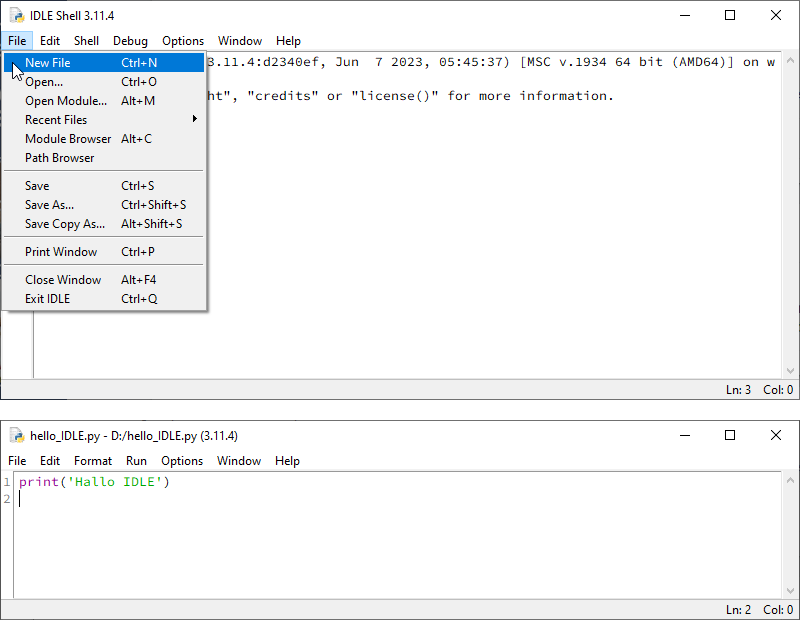Choose Print Window menu item
Image resolution: width=800 pixels, height=620 pixels.
click(104, 252)
